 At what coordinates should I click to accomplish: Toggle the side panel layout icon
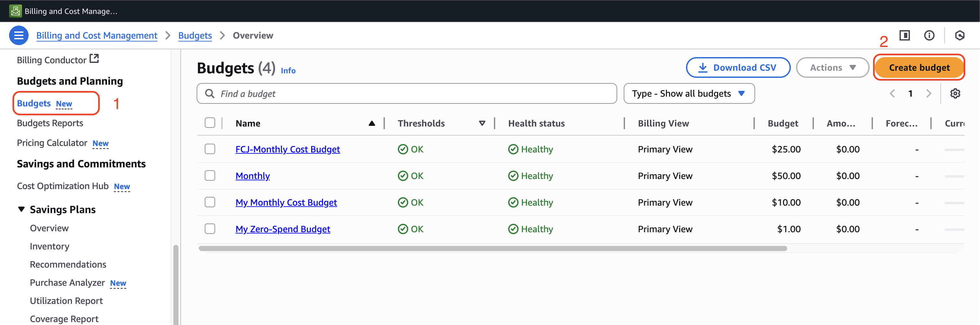tap(904, 36)
